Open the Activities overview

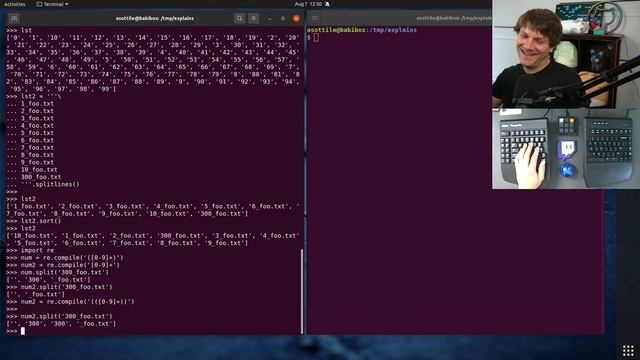(14, 4)
